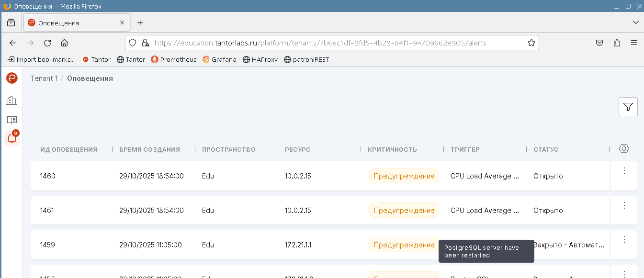Expand the list all tabs chevron

pyautogui.click(x=635, y=22)
